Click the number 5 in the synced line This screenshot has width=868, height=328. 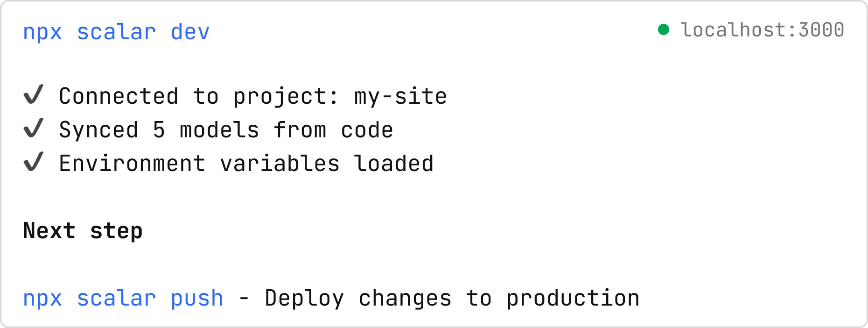coord(159,130)
